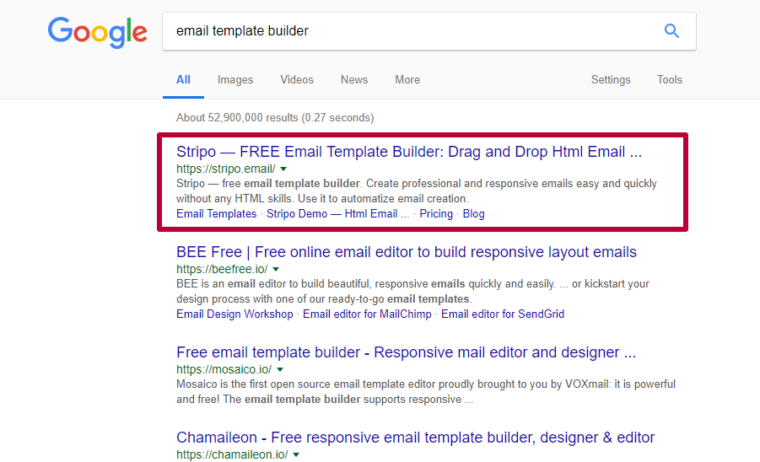760x462 pixels.
Task: Click the https://stripo.email/ URL text
Action: (x=226, y=169)
